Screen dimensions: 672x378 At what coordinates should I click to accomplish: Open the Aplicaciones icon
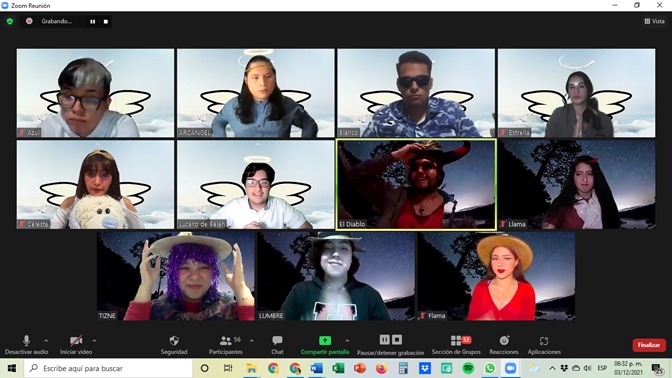click(544, 341)
